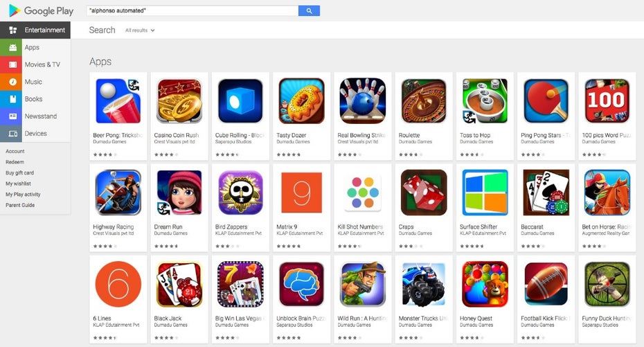
Task: Open the Football Kick Flick icon
Action: pos(546,284)
